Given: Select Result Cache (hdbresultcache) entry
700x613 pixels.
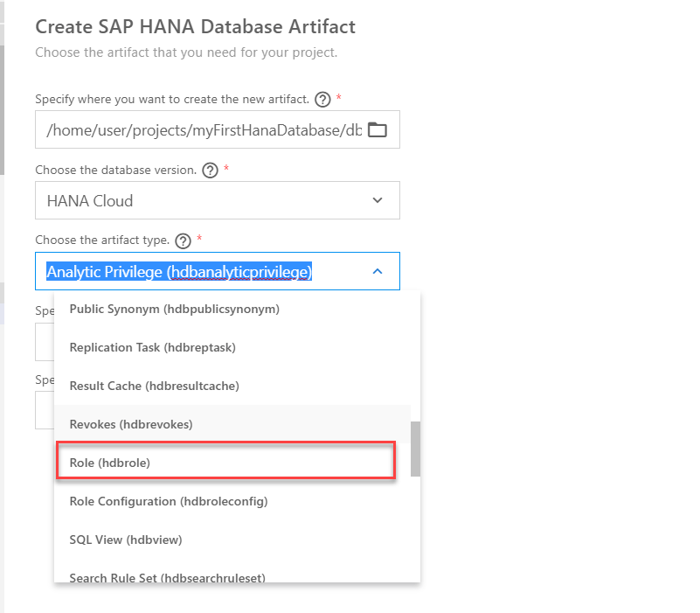Looking at the screenshot, I should 154,386.
